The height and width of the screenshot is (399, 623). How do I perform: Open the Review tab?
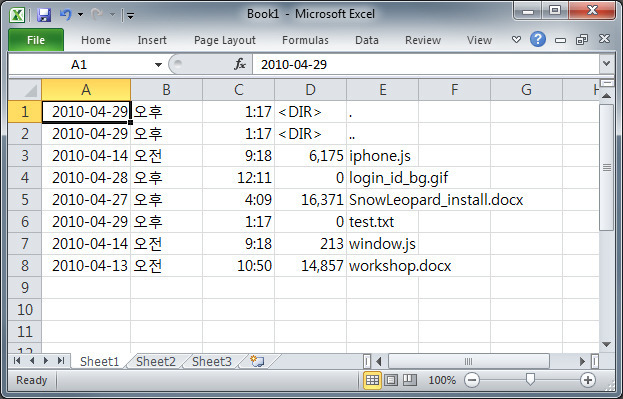pyautogui.click(x=423, y=40)
